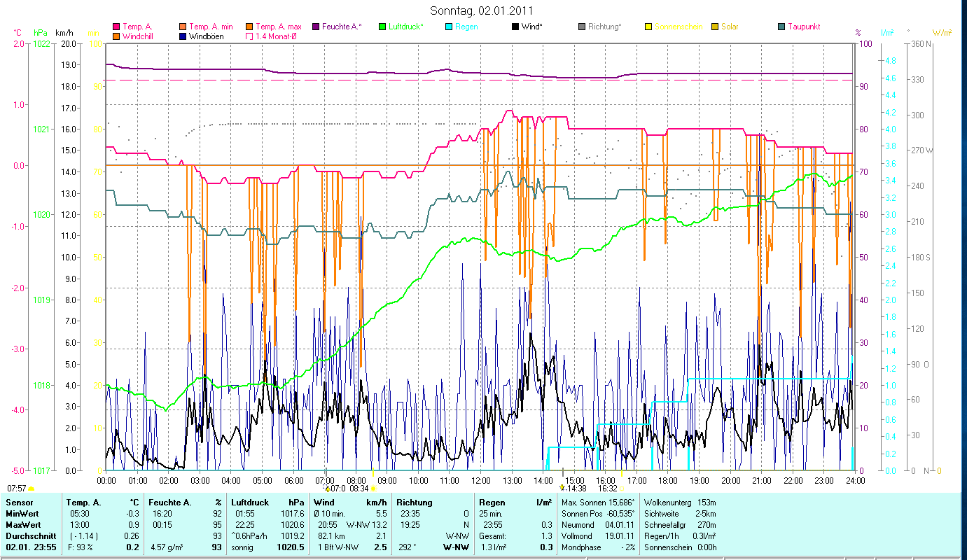This screenshot has width=967, height=560.
Task: Click the purple Feuchte A.* legend square
Action: (316, 27)
